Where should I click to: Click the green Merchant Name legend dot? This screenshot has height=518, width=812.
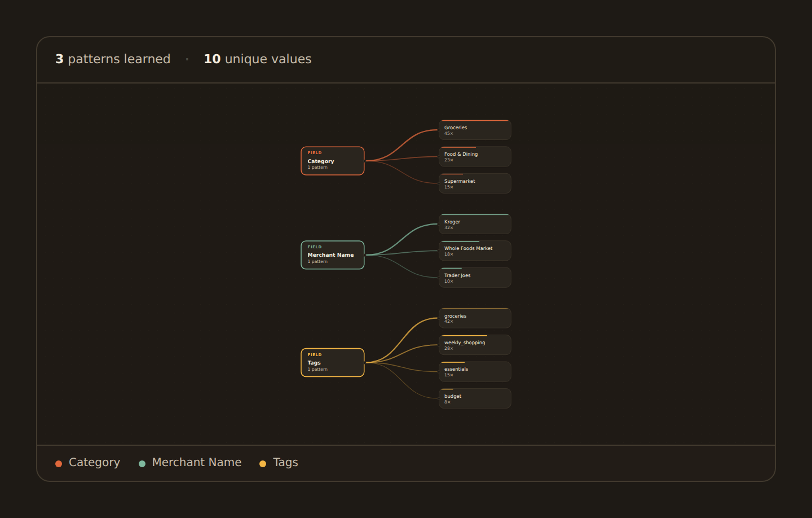(142, 464)
